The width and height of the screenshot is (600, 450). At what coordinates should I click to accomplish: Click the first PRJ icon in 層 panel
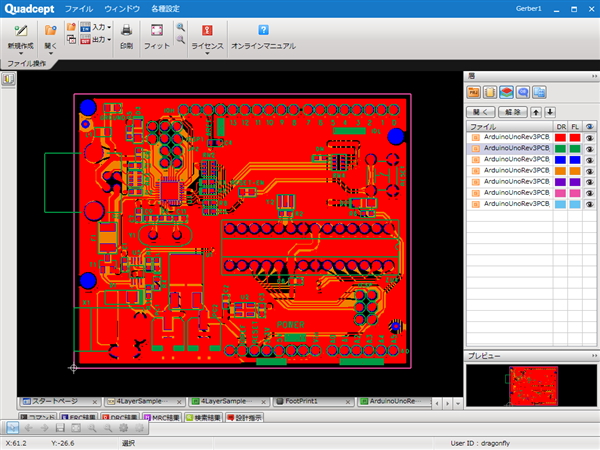(476, 93)
